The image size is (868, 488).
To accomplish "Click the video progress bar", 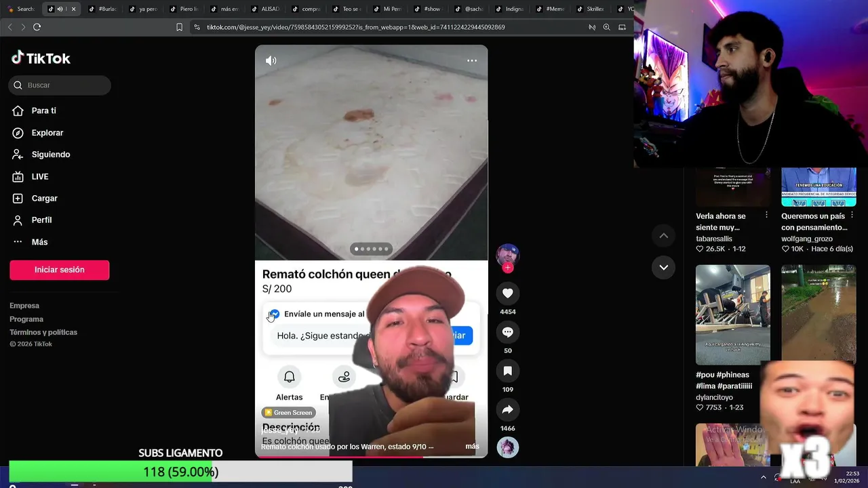I will point(371,456).
